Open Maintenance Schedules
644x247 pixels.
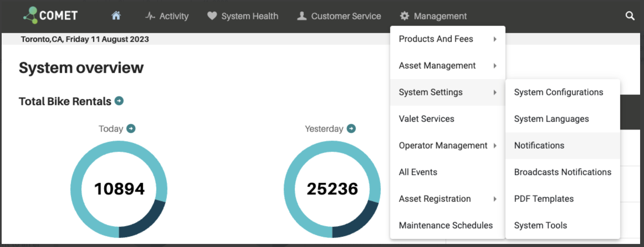448,225
